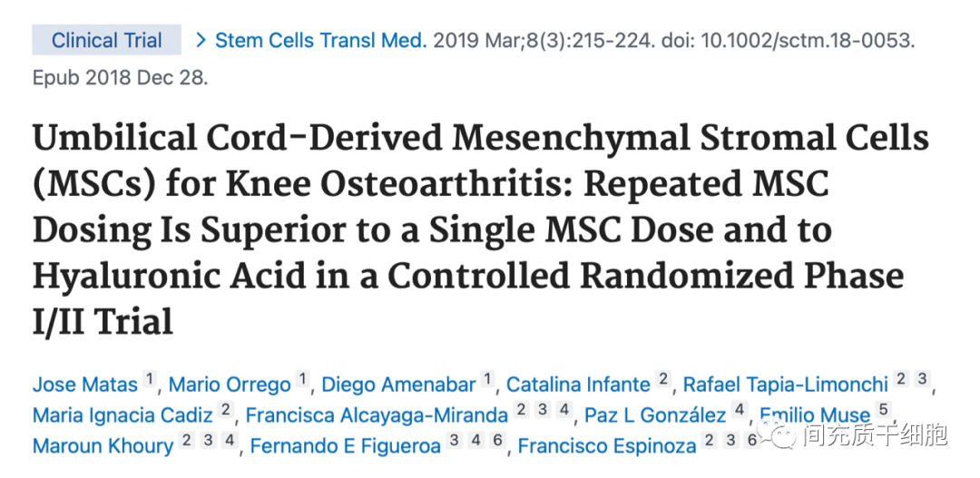Open author Mario Orrego
The height and width of the screenshot is (478, 980).
click(230, 385)
